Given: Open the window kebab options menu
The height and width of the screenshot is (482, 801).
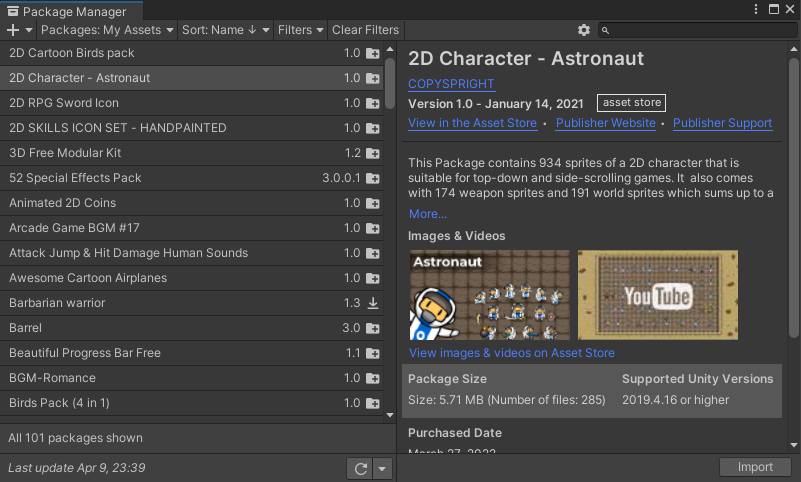Looking at the screenshot, I should (x=756, y=9).
